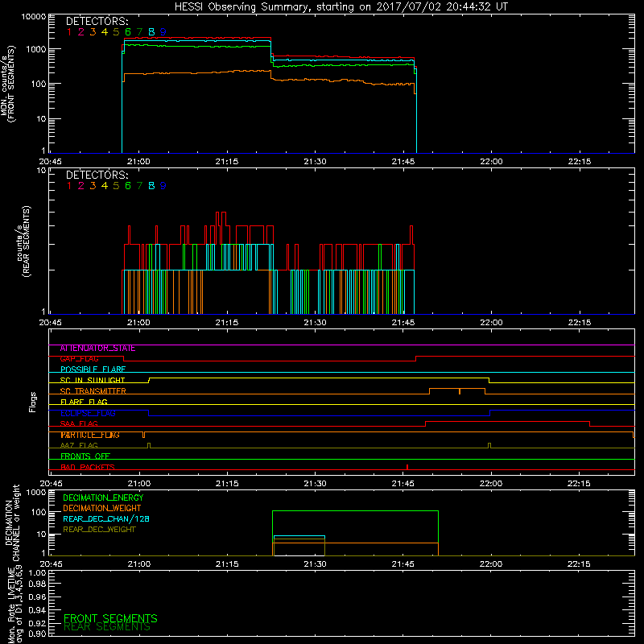Click the 0.96 tick on the livetime axis

[x=37, y=597]
